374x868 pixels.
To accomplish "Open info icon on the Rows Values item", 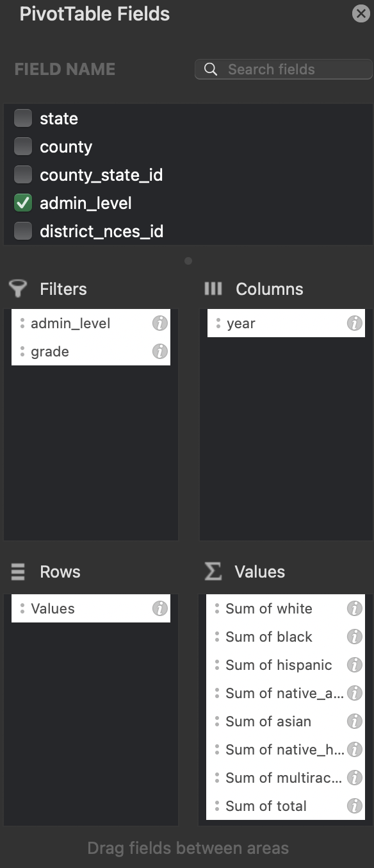I will coord(160,608).
